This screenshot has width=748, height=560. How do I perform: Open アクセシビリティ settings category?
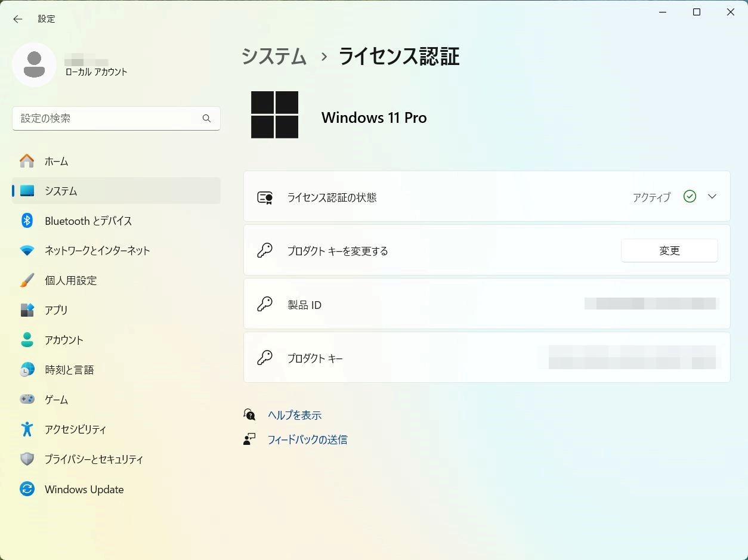coord(116,429)
